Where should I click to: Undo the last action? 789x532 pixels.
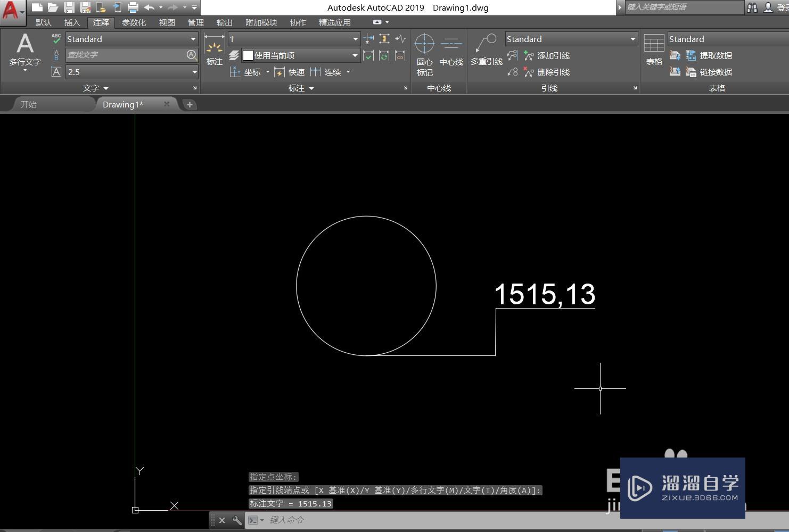click(149, 7)
